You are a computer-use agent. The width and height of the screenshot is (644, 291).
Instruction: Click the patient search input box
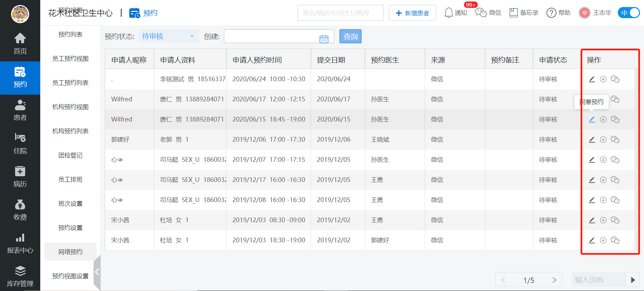point(340,13)
